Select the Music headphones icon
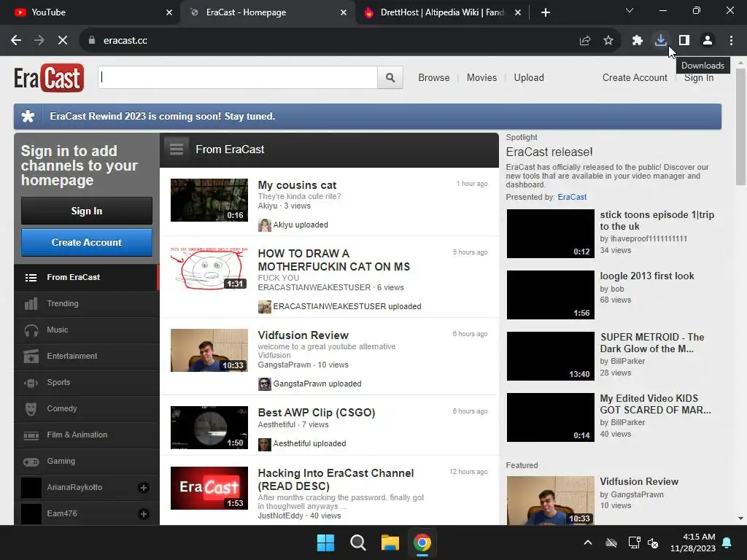This screenshot has height=560, width=747. tap(31, 330)
